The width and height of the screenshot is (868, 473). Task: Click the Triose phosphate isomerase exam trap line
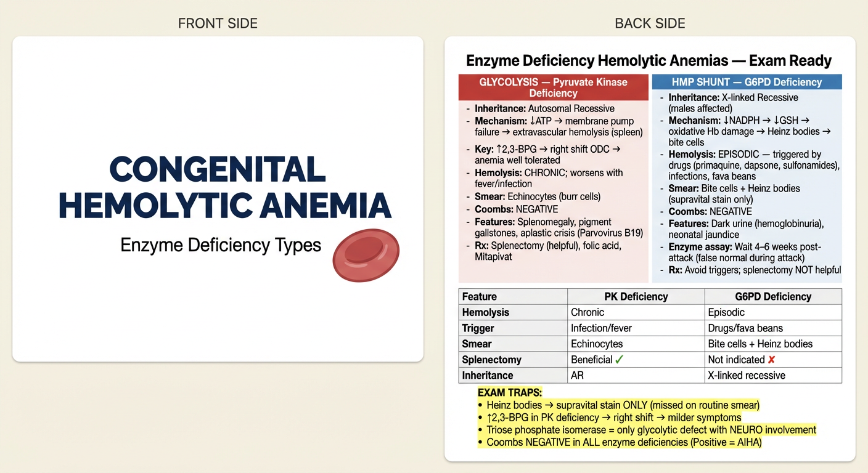point(651,430)
